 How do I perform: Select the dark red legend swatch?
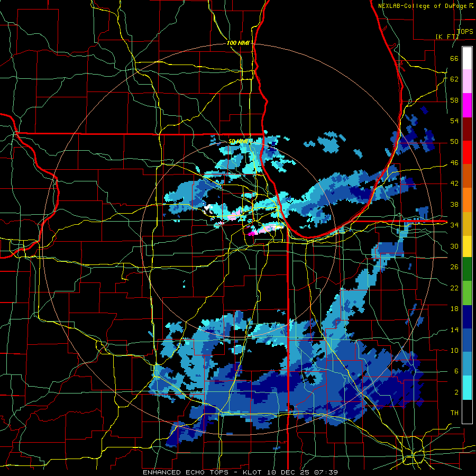[467, 129]
